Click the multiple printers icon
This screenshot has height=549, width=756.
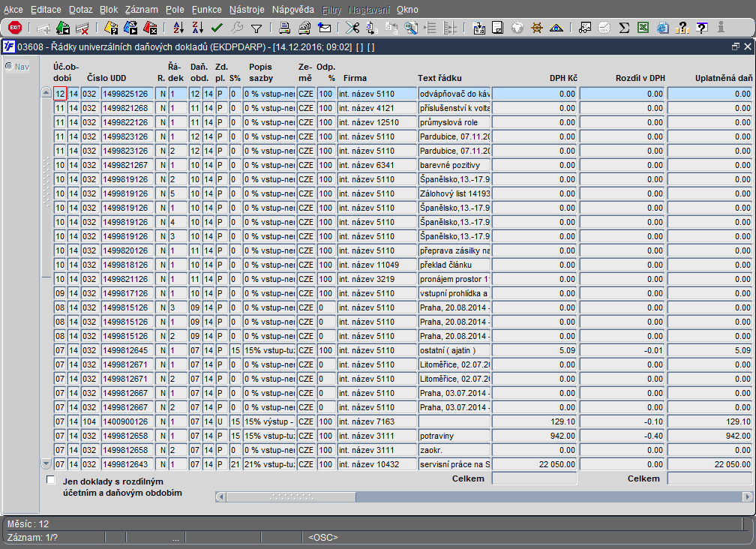304,28
